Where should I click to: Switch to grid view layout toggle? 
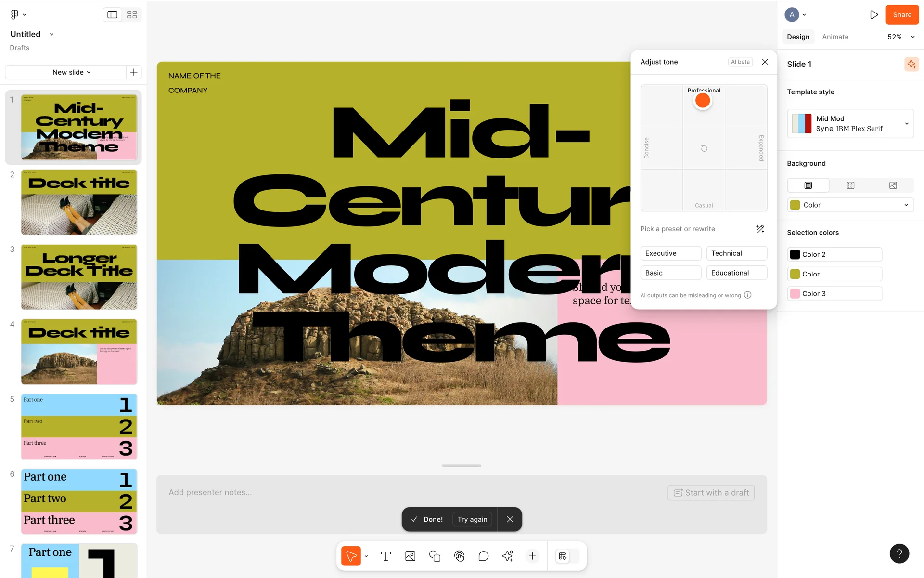pos(132,15)
